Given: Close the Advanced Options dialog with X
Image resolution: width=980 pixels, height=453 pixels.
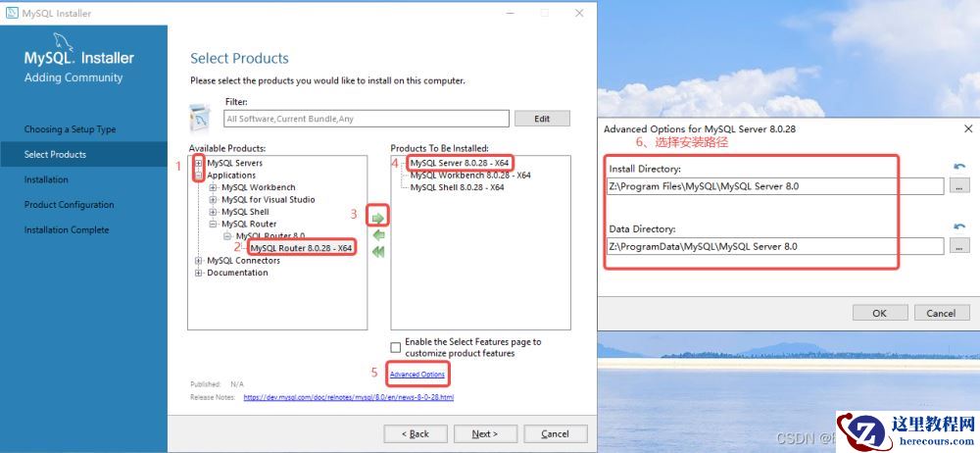Looking at the screenshot, I should click(x=968, y=128).
